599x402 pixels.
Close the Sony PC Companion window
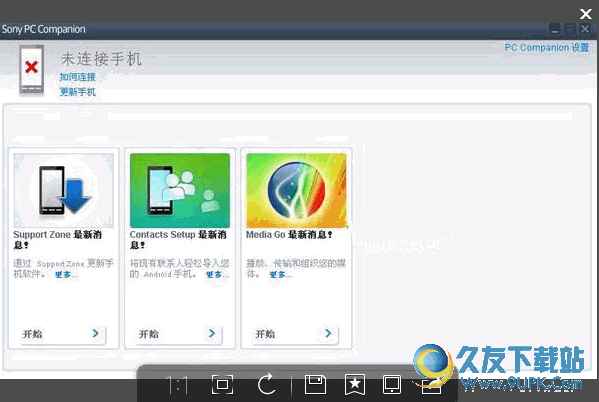coord(585,29)
